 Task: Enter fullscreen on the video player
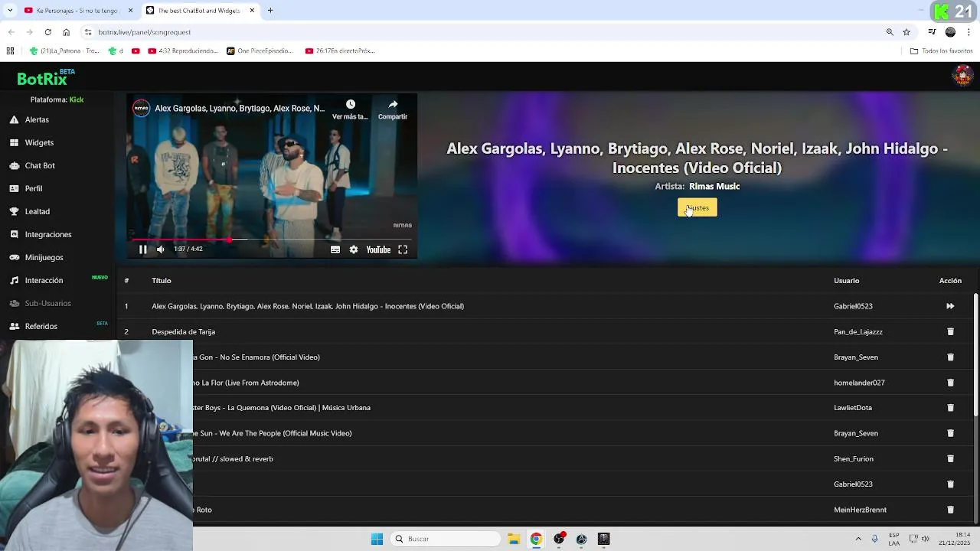point(403,249)
